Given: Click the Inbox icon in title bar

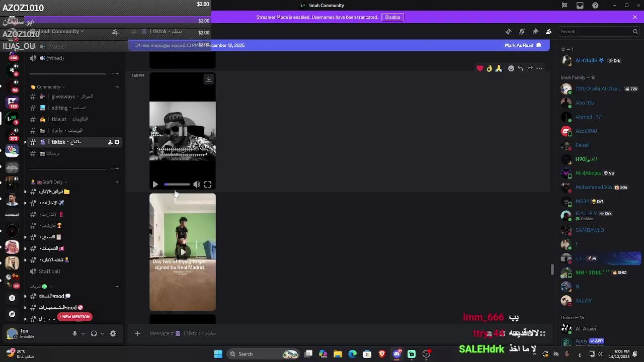Looking at the screenshot, I should (580, 6).
